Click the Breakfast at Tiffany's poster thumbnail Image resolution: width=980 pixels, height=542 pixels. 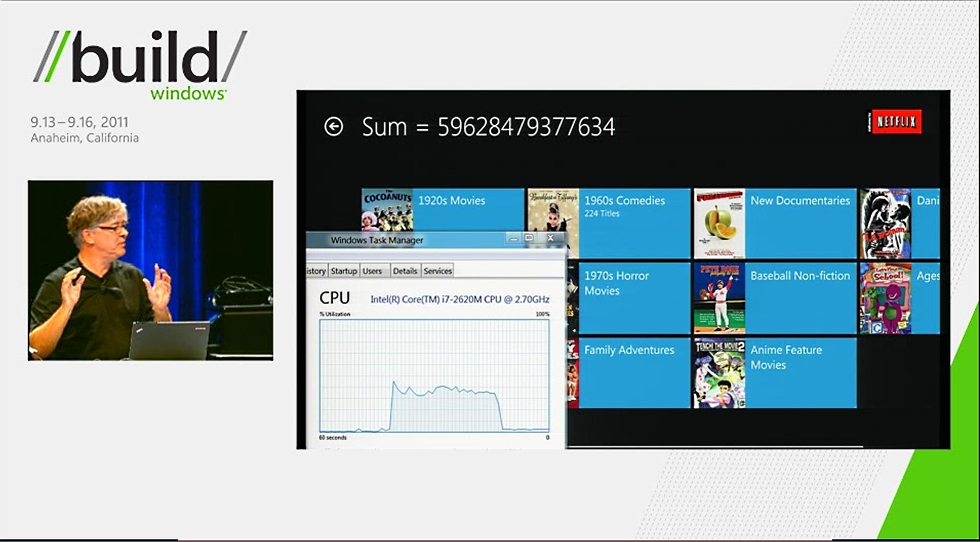[553, 211]
